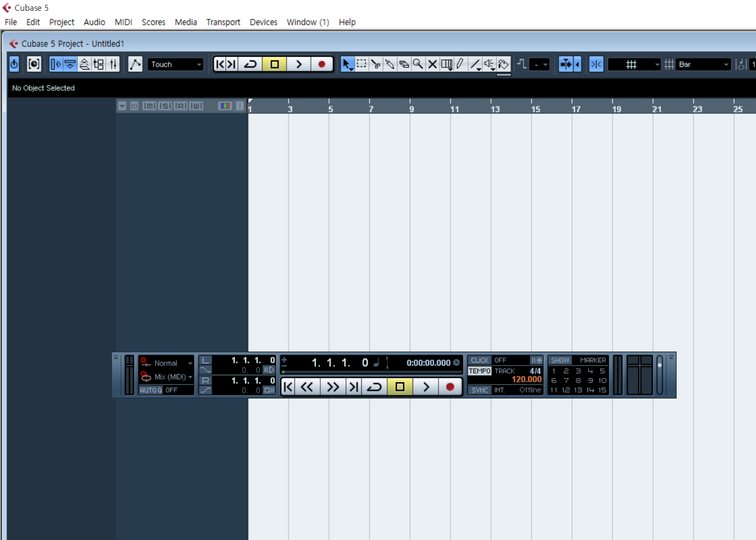Image resolution: width=756 pixels, height=540 pixels.
Task: Toggle the Autoscroll button
Action: (x=565, y=64)
